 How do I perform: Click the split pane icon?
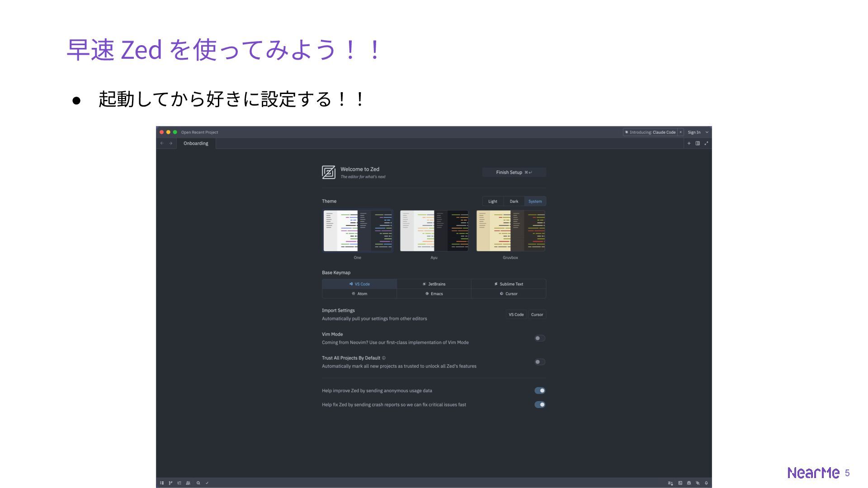(x=698, y=143)
